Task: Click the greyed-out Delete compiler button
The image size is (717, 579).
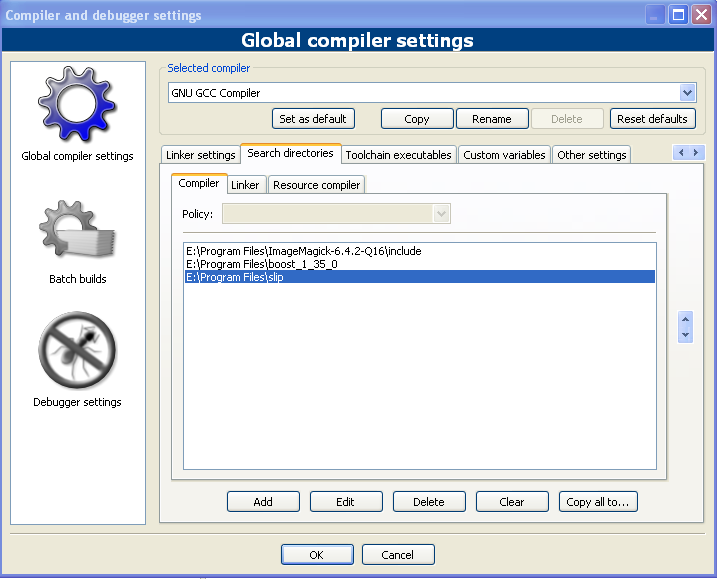Action: pyautogui.click(x=567, y=119)
